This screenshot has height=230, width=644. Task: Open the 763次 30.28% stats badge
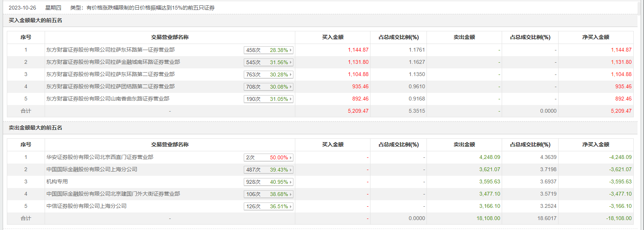coord(269,75)
